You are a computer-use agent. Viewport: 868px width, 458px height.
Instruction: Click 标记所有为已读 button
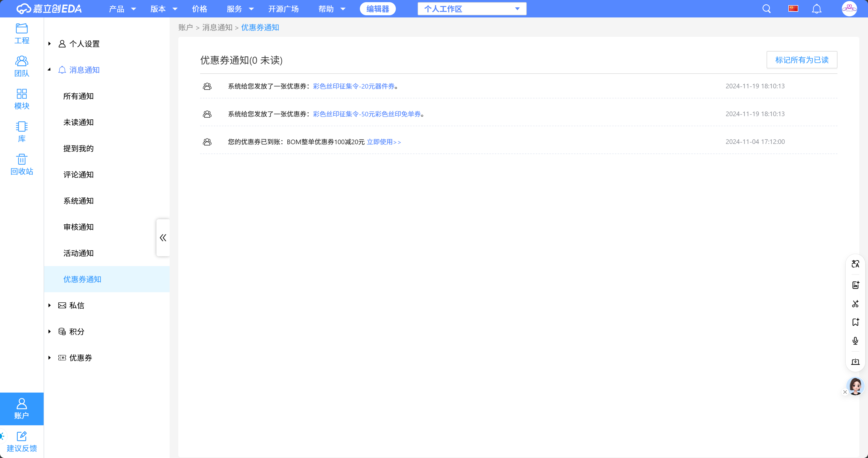point(802,60)
